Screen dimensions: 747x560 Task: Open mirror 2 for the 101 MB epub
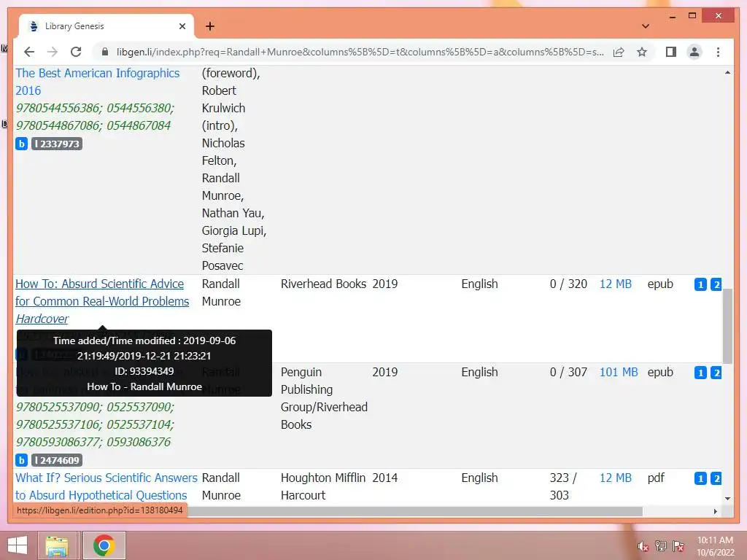click(716, 373)
